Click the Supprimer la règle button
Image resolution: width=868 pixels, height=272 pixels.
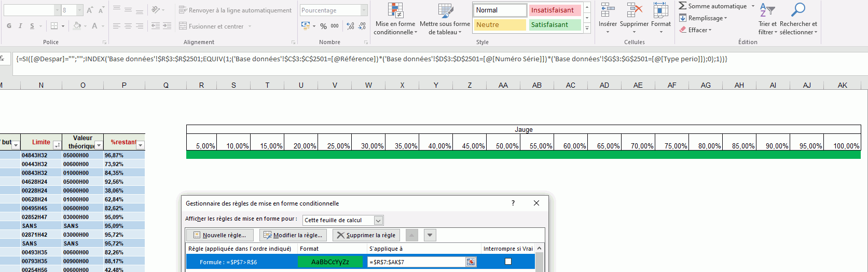click(x=366, y=235)
